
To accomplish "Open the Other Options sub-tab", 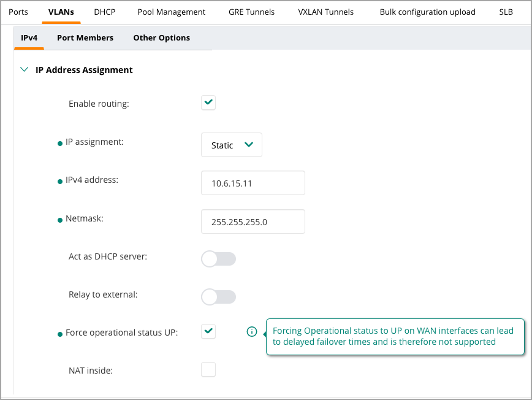I will [162, 37].
